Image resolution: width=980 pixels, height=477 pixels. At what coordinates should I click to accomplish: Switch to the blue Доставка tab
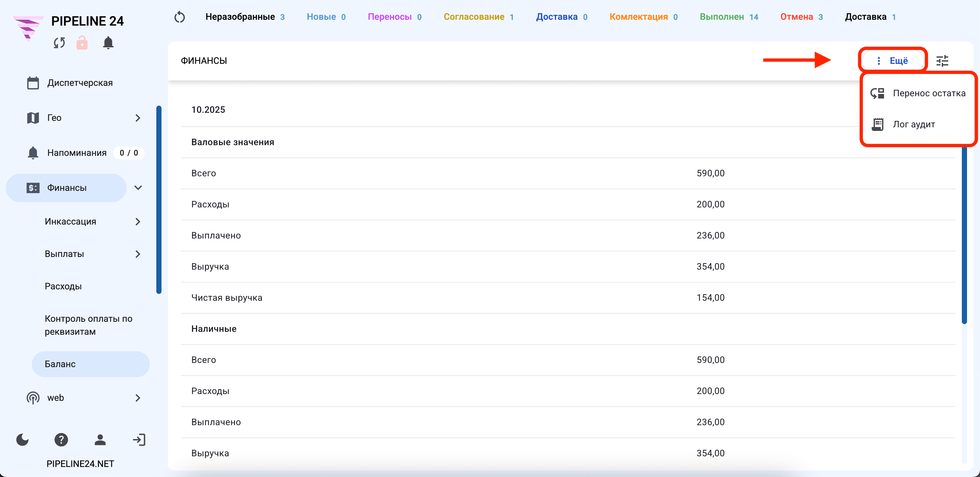(x=562, y=17)
